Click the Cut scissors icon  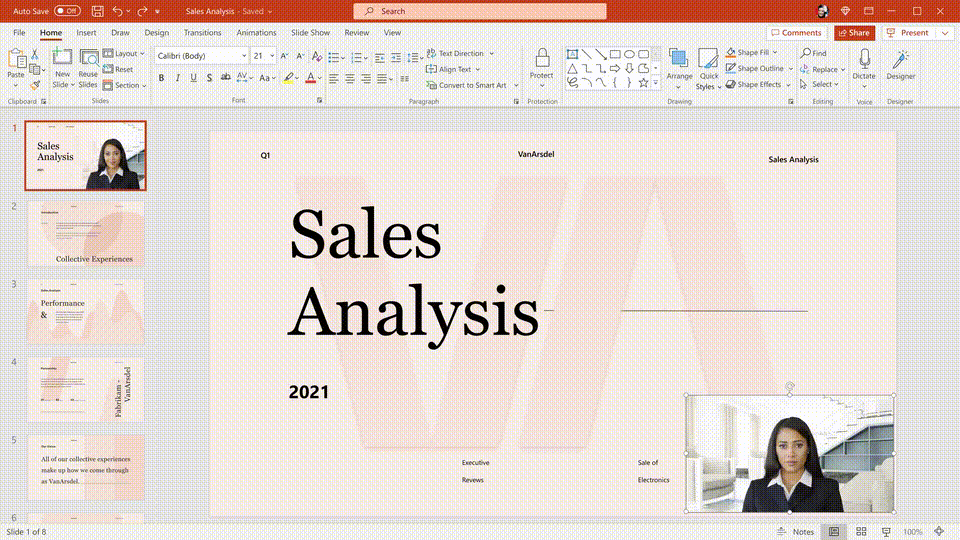pyautogui.click(x=35, y=54)
